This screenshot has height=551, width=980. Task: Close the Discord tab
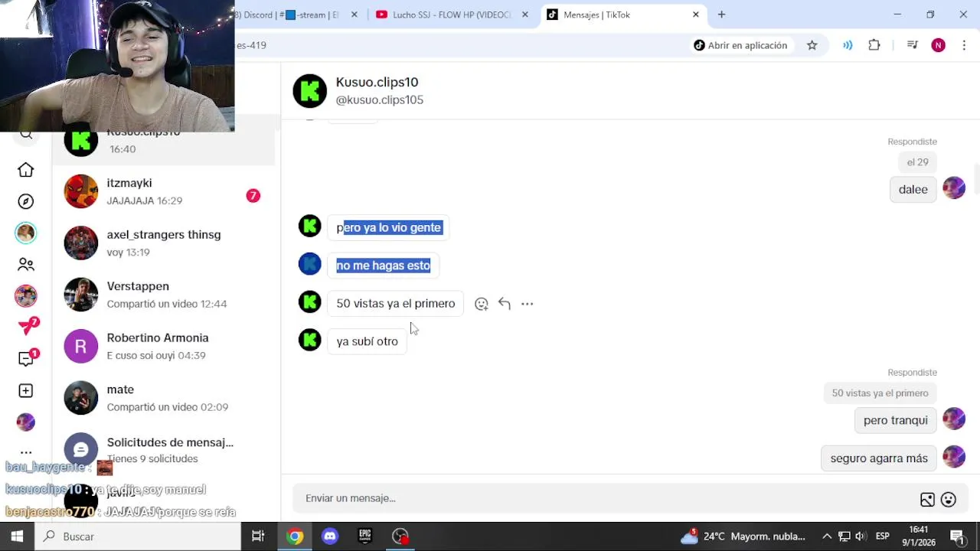pos(354,15)
